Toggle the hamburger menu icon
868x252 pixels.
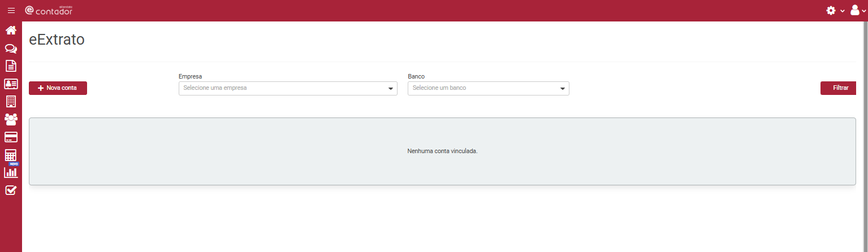[11, 11]
